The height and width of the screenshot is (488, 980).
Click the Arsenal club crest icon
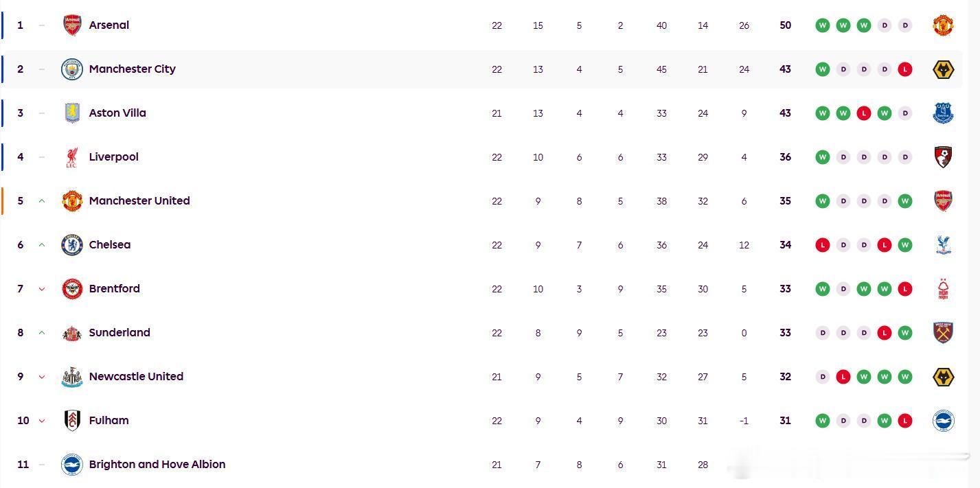[72, 25]
